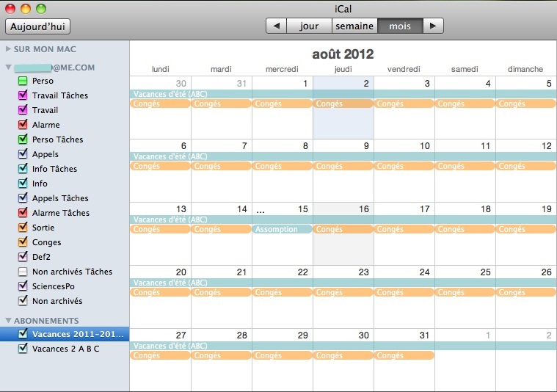Select the mois view tab
The image size is (557, 392).
[400, 26]
